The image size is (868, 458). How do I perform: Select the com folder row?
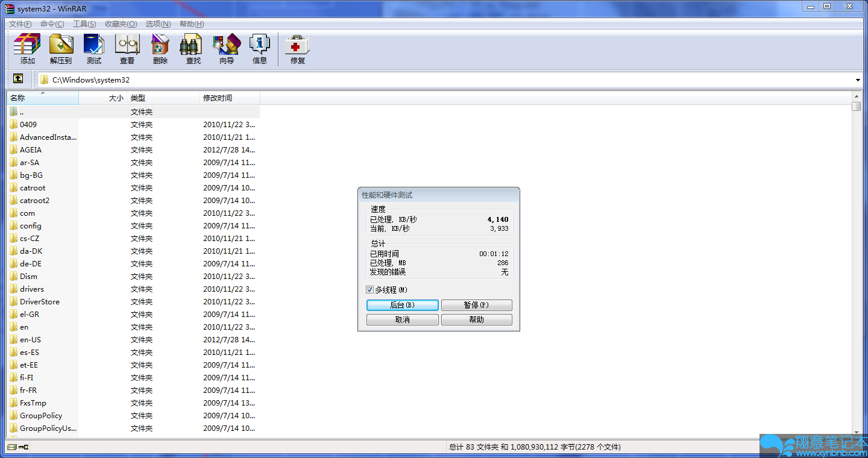tap(133, 213)
